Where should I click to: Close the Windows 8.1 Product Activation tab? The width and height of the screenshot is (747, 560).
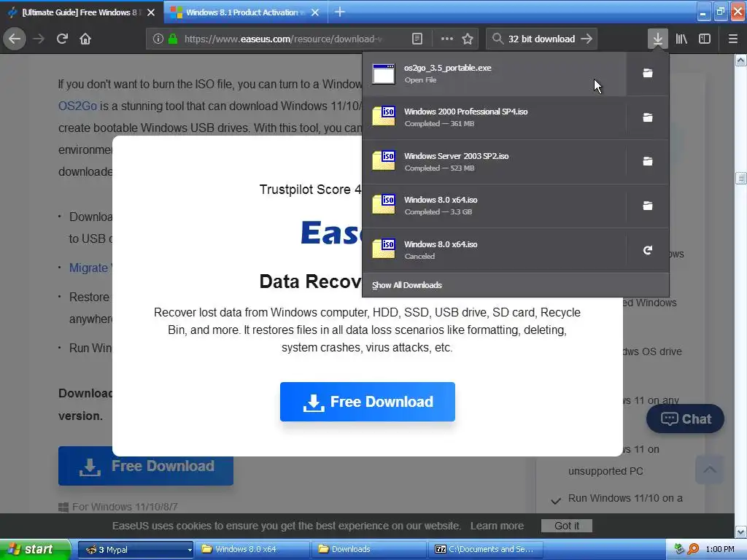315,12
